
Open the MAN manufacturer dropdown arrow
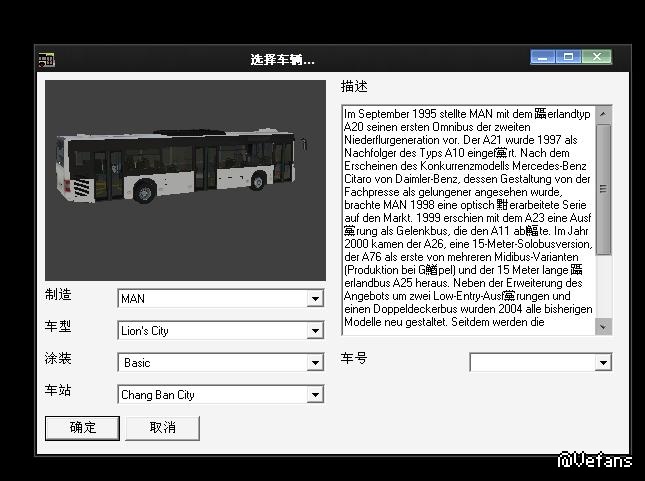[x=315, y=299]
